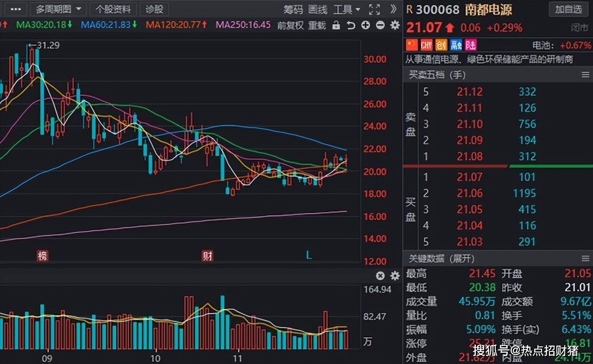This screenshot has height=364, width=593.
Task: Select sell level 5 price 21.12
Action: (470, 92)
